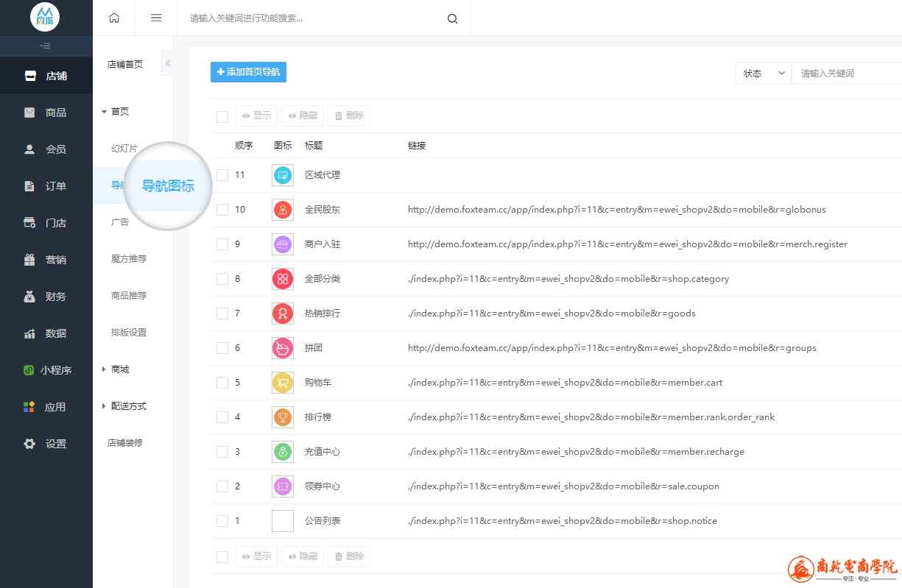
Task: Click the bottom 删除 button
Action: pos(348,556)
